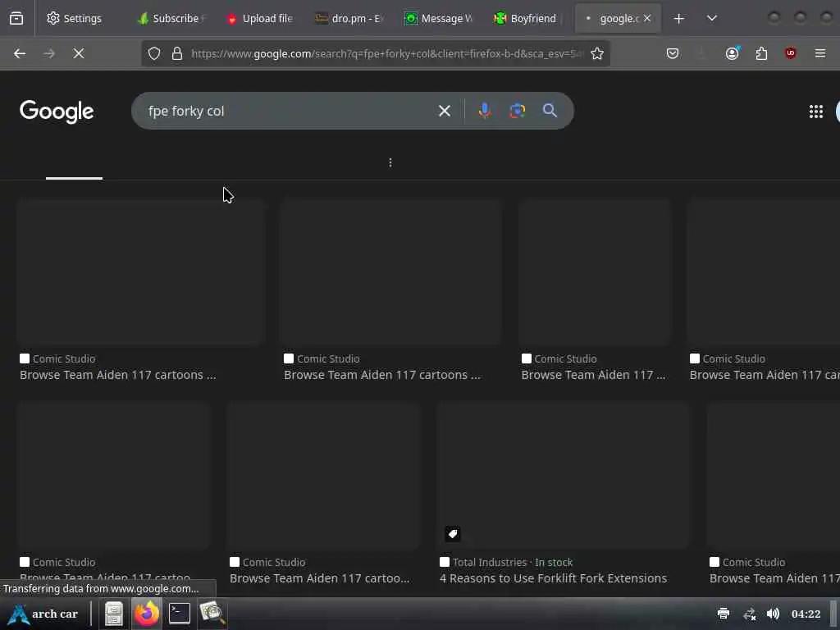The height and width of the screenshot is (630, 840).
Task: Switch to the Subscribe tab
Action: tap(171, 18)
